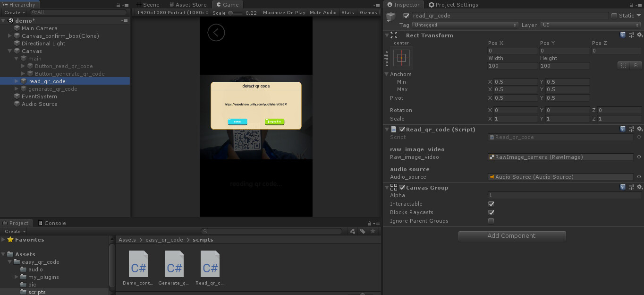This screenshot has width=644, height=295.
Task: Click the Add Component button
Action: click(x=512, y=235)
